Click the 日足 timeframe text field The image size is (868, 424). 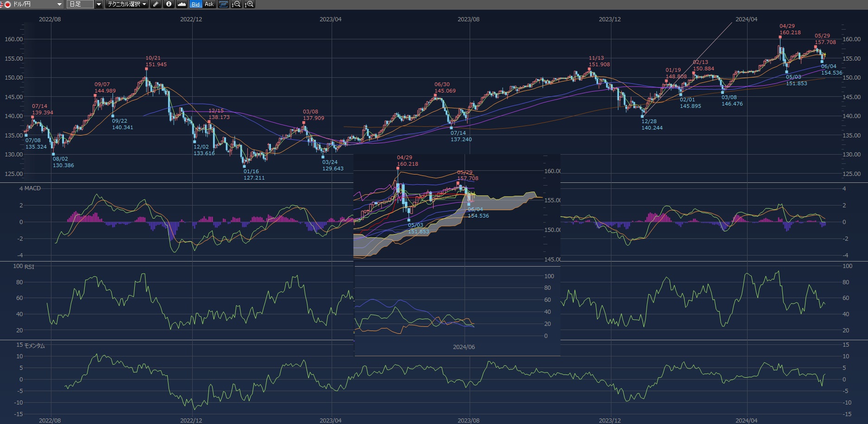[80, 4]
